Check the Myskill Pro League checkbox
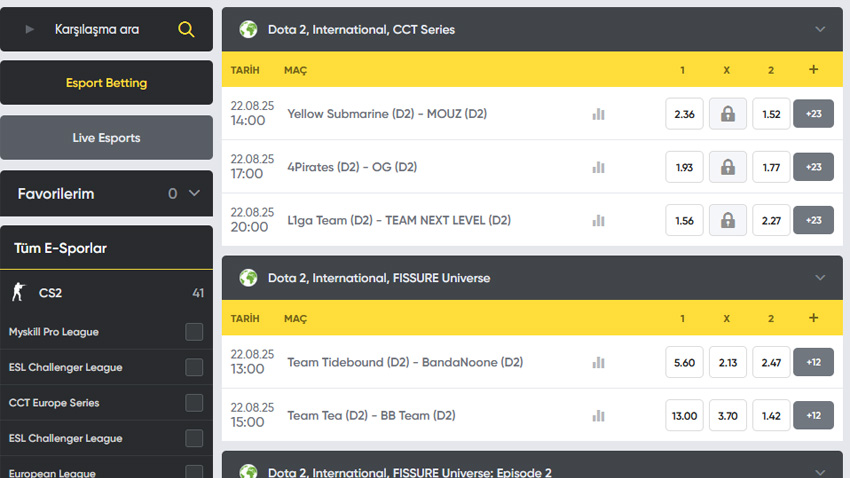Image resolution: width=850 pixels, height=478 pixels. pyautogui.click(x=194, y=332)
